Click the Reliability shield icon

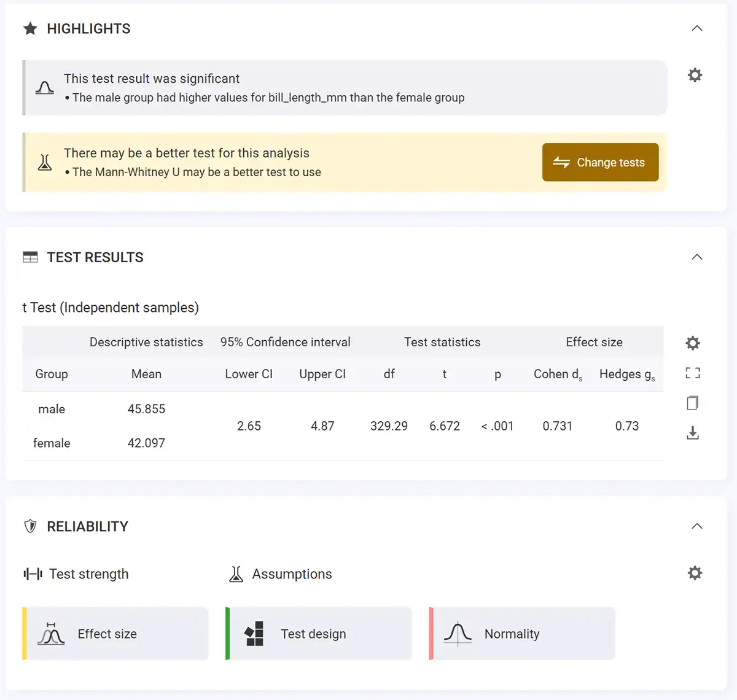point(30,526)
